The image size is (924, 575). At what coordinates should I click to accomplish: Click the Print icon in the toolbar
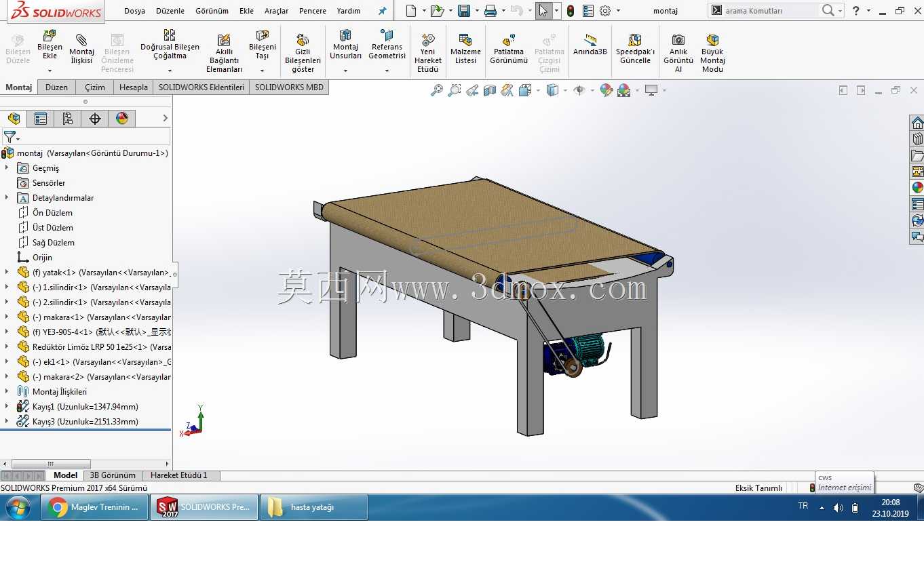(490, 11)
